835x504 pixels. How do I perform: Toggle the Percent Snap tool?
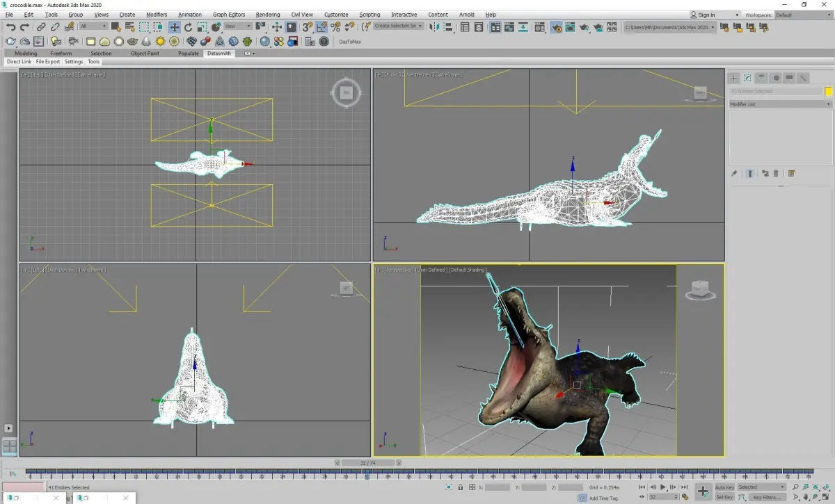(335, 27)
